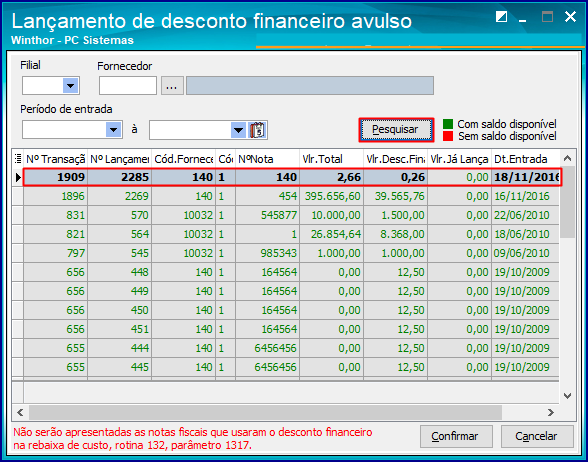Select lançamento cell 2285

[x=120, y=177]
